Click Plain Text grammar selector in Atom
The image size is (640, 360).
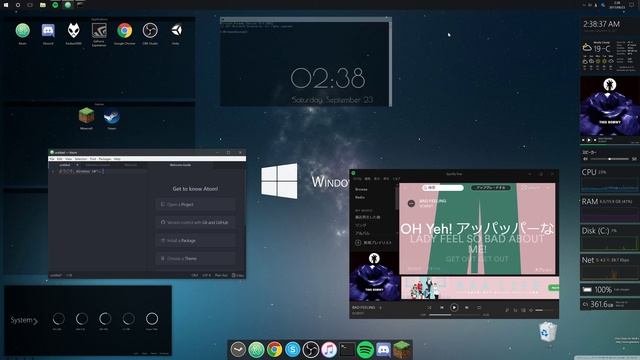click(221, 275)
